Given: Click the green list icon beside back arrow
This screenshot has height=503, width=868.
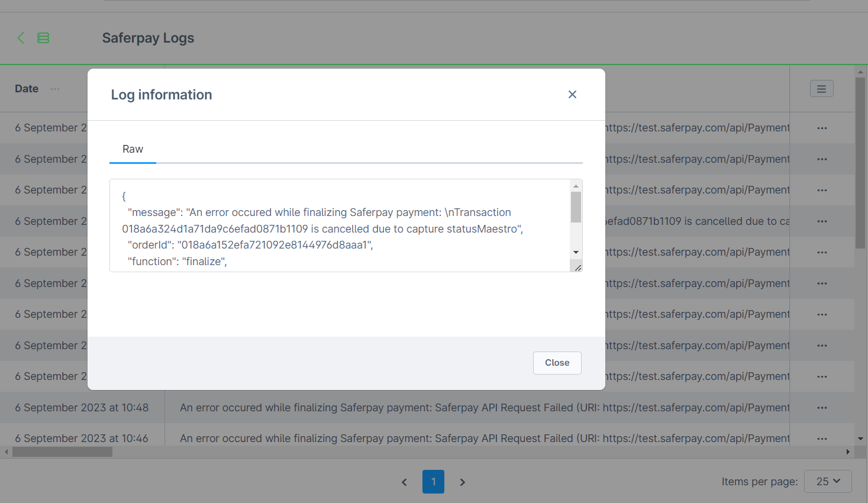Looking at the screenshot, I should (x=43, y=38).
